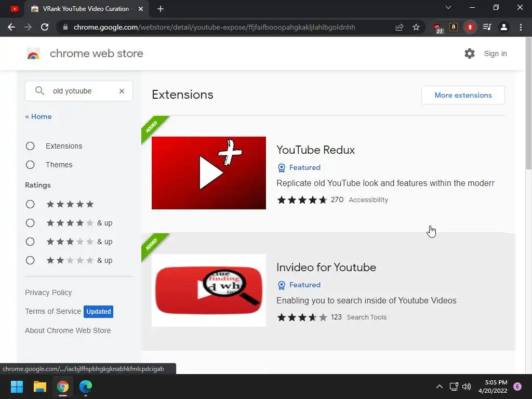Filter by four stars & up
Image resolution: width=532 pixels, height=399 pixels.
(x=30, y=223)
